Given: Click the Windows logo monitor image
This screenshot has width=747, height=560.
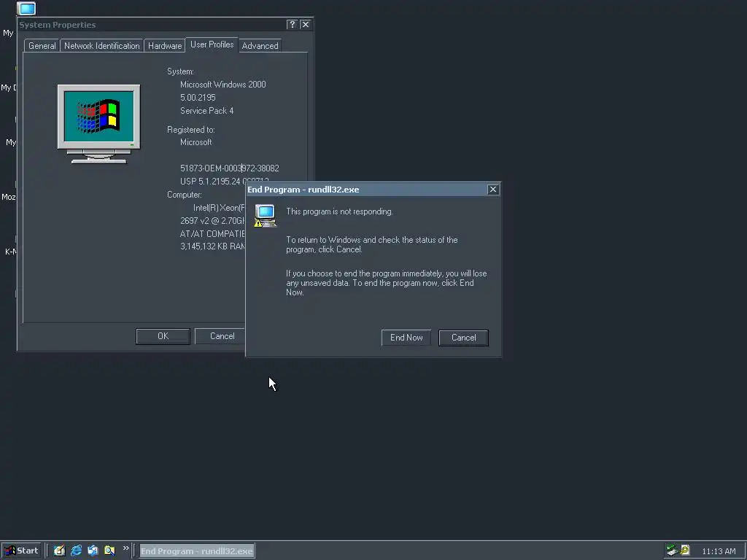Looking at the screenshot, I should 99,124.
